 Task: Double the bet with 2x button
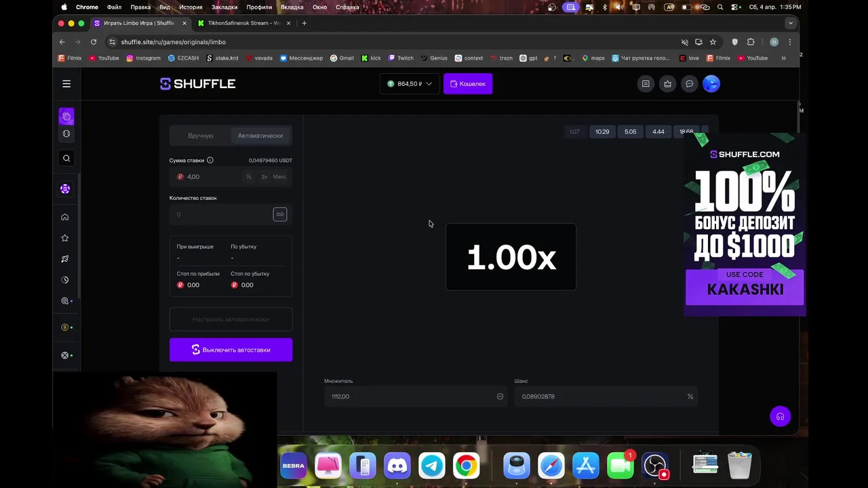[x=264, y=177]
